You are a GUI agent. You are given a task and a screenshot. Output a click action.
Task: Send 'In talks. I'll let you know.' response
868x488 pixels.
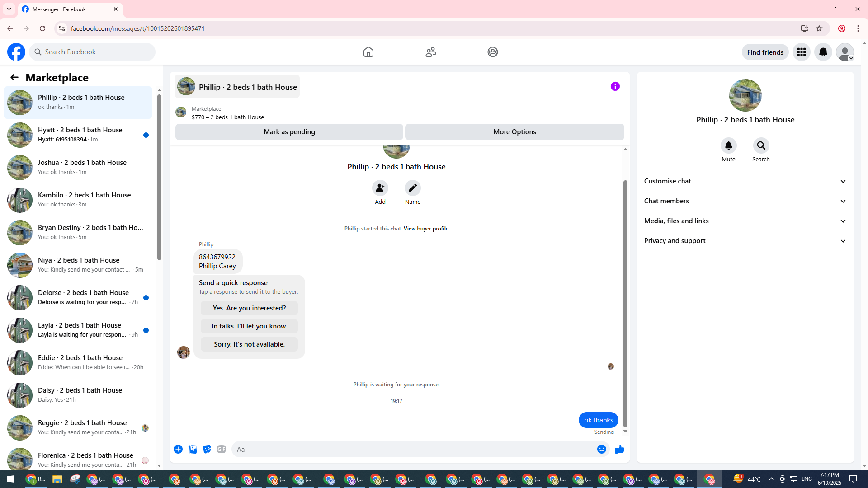pyautogui.click(x=250, y=326)
